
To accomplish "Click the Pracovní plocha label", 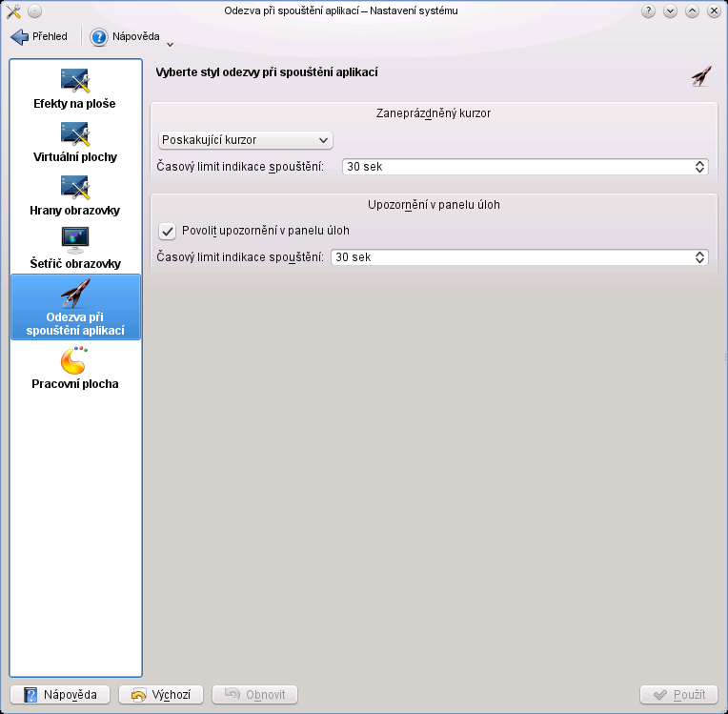I will click(x=74, y=384).
